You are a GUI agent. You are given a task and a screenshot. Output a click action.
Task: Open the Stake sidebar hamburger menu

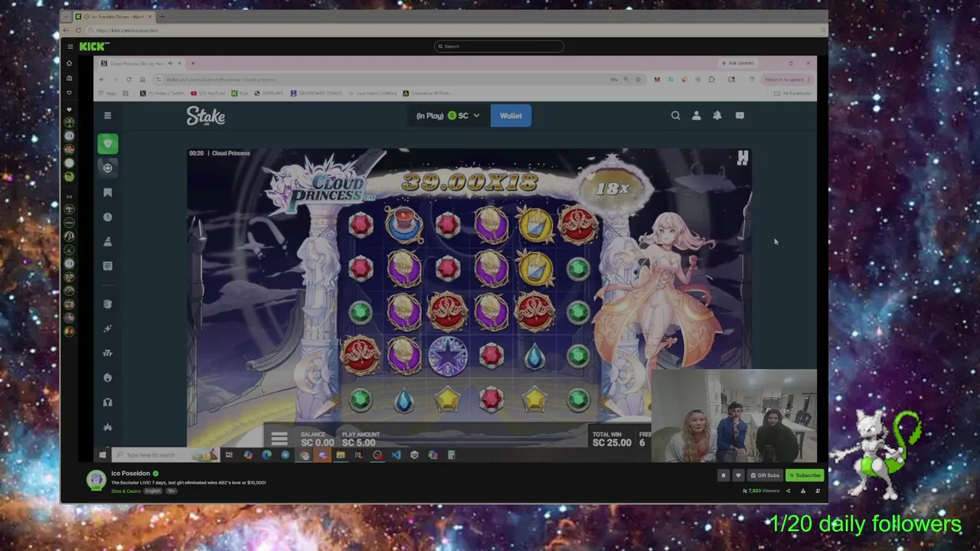point(107,116)
